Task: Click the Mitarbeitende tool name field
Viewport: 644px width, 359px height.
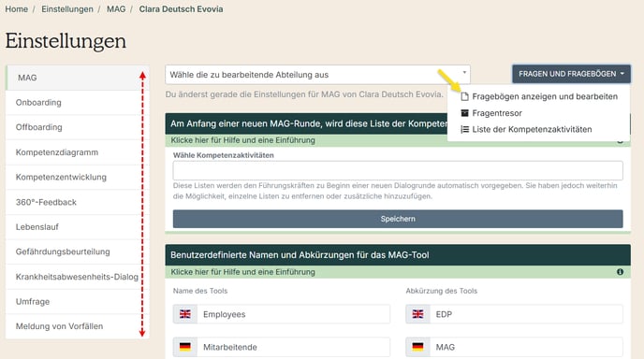Action: 293,347
